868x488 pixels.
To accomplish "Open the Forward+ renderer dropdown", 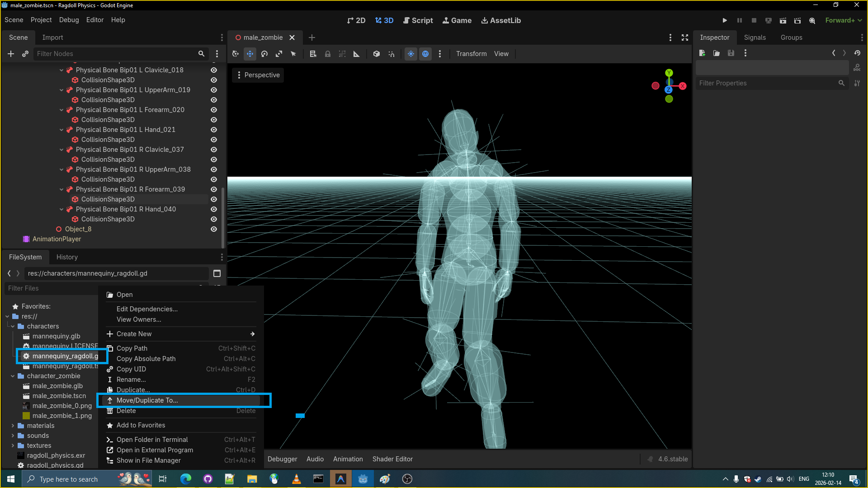I will point(844,20).
